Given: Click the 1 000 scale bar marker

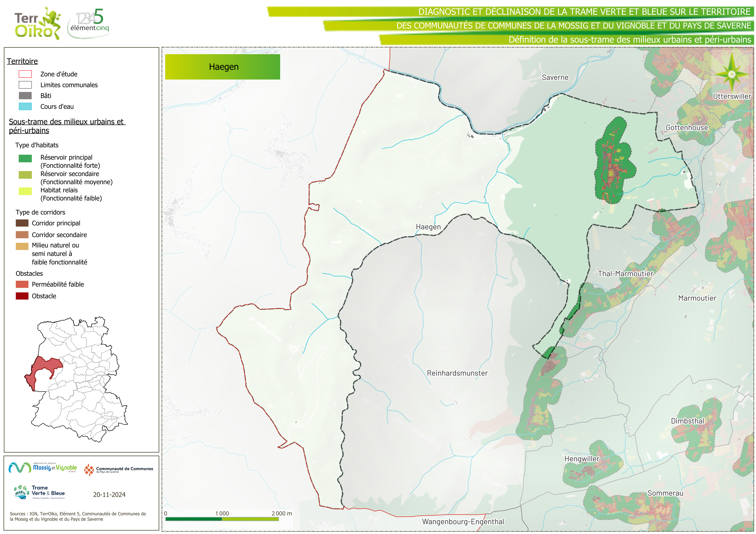Looking at the screenshot, I should tap(222, 514).
